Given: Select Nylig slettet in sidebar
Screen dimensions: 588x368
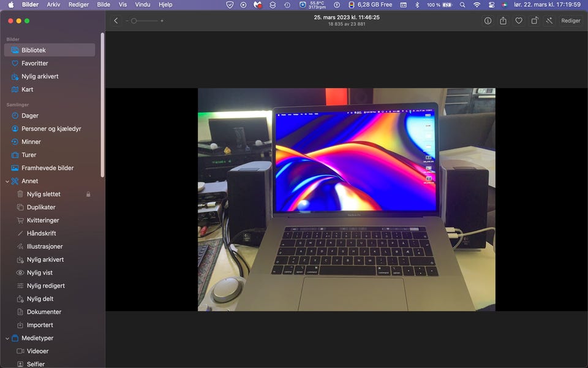Looking at the screenshot, I should (x=43, y=194).
